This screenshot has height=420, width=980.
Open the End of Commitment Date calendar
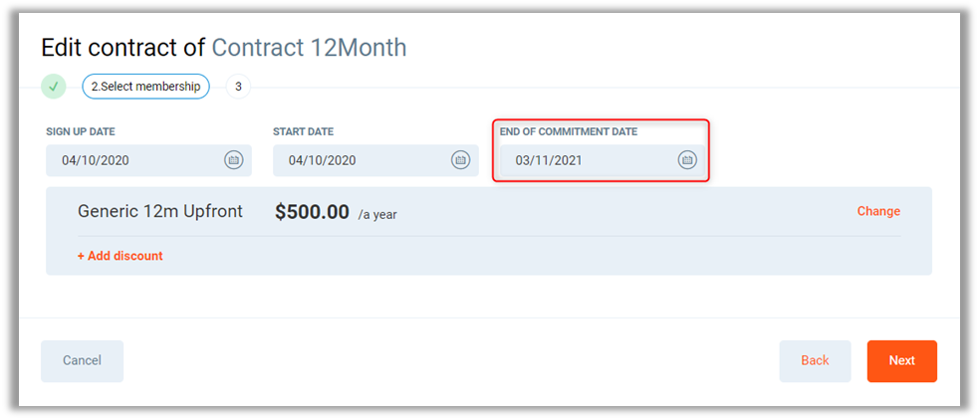(x=687, y=160)
